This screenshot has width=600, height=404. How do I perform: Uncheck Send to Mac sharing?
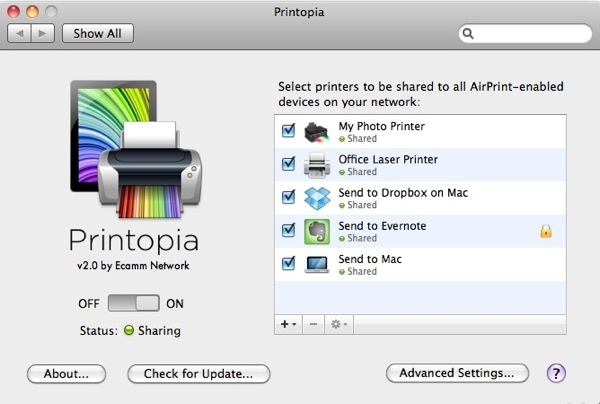(x=288, y=263)
